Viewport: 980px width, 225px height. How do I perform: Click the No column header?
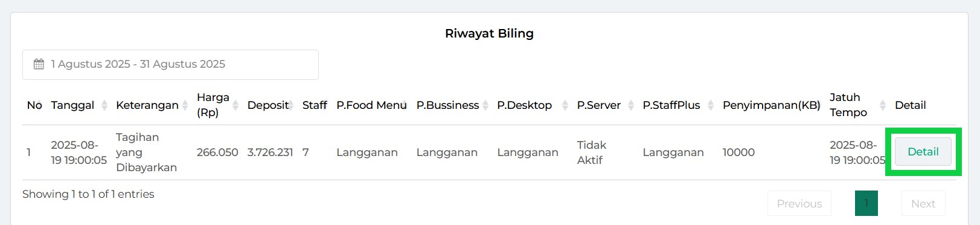[34, 105]
